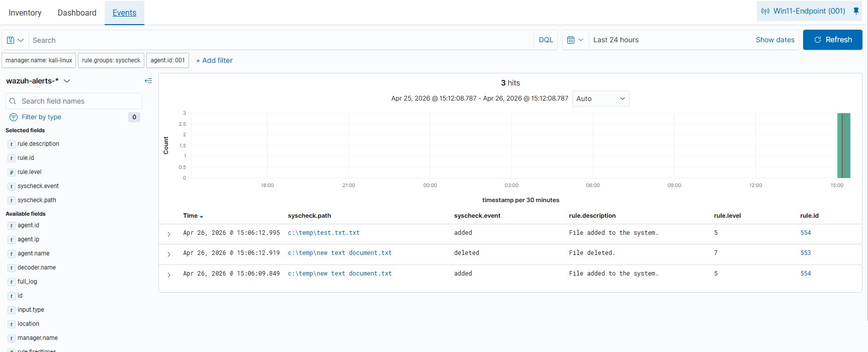Click the rule.level number field icon
This screenshot has height=352, width=868.
click(x=12, y=172)
